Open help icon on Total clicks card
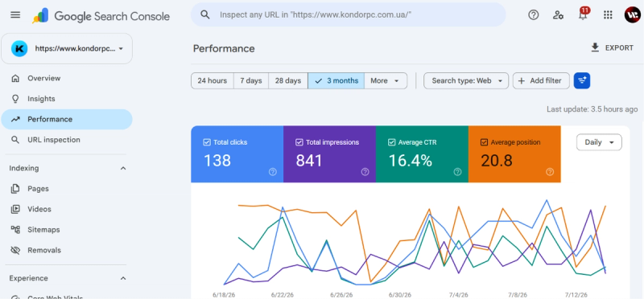 click(273, 172)
